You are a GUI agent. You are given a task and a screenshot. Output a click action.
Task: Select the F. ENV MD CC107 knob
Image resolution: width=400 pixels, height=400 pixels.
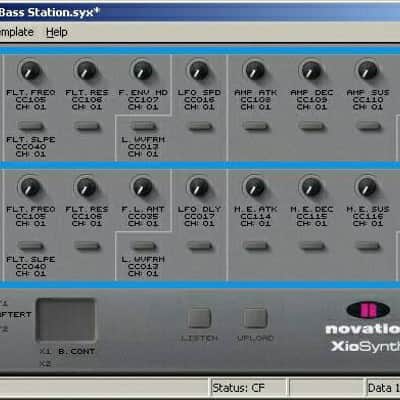(x=143, y=71)
